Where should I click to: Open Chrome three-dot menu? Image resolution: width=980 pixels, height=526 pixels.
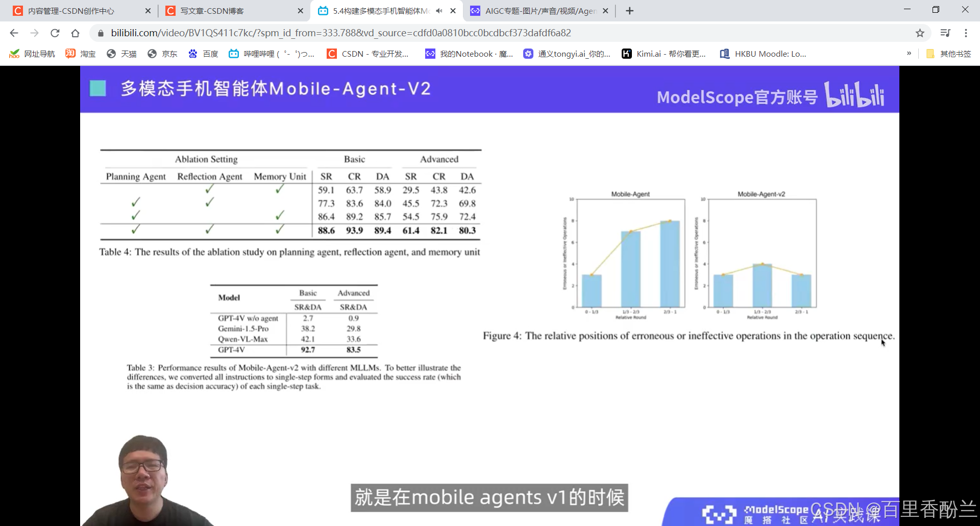(x=966, y=33)
